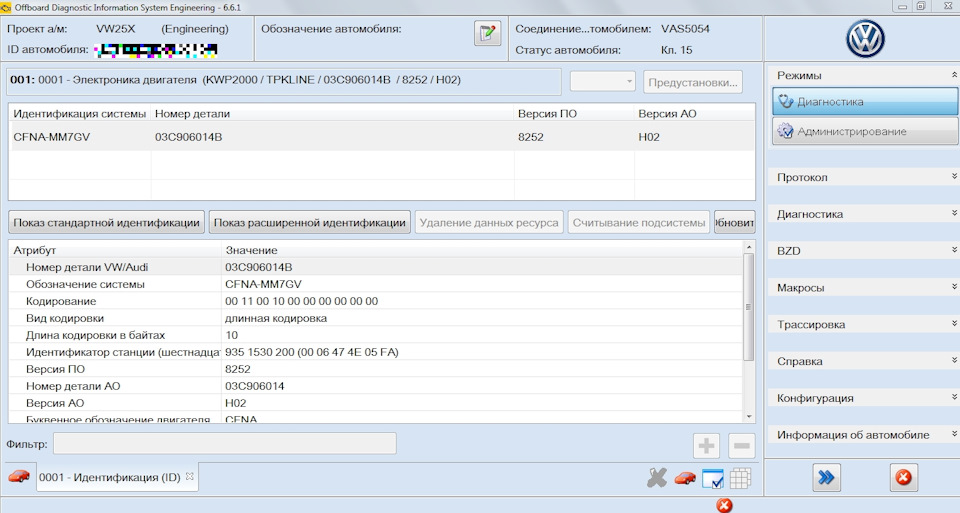Click the partially visible Обновить button
The height and width of the screenshot is (513, 960).
click(735, 223)
